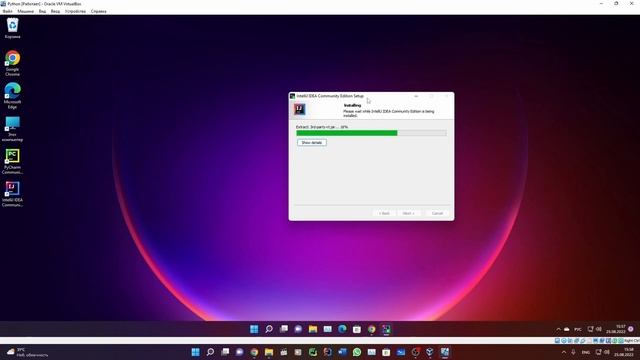This screenshot has height=360, width=640.
Task: Select the Microsoft Edge desktop shortcut
Action: click(x=12, y=96)
